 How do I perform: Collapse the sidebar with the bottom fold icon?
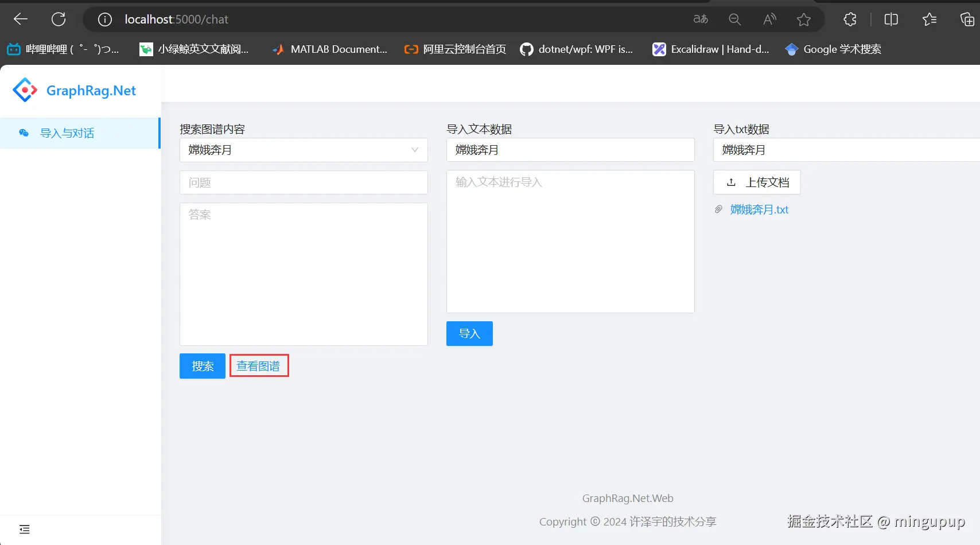tap(24, 530)
